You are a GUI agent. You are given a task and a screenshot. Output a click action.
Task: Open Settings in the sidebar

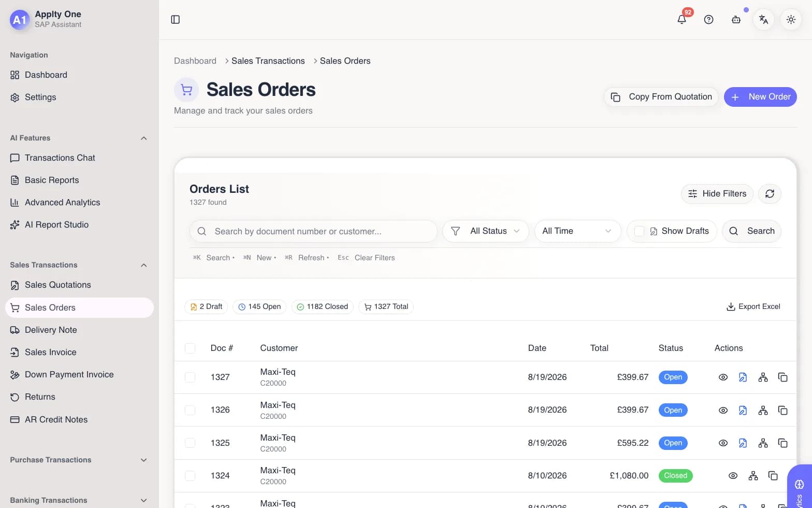79,97
